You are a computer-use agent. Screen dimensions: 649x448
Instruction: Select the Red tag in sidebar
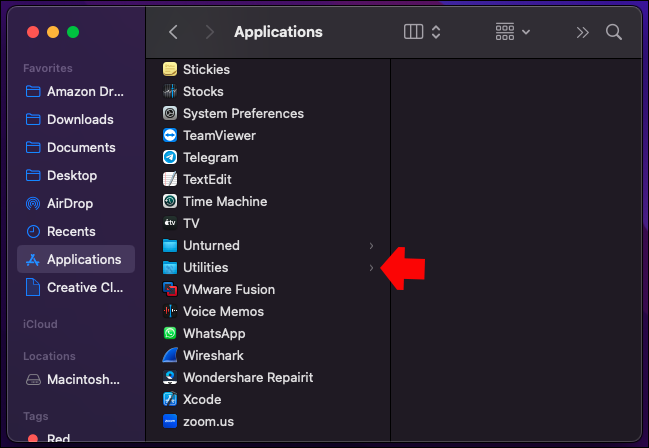(57, 439)
